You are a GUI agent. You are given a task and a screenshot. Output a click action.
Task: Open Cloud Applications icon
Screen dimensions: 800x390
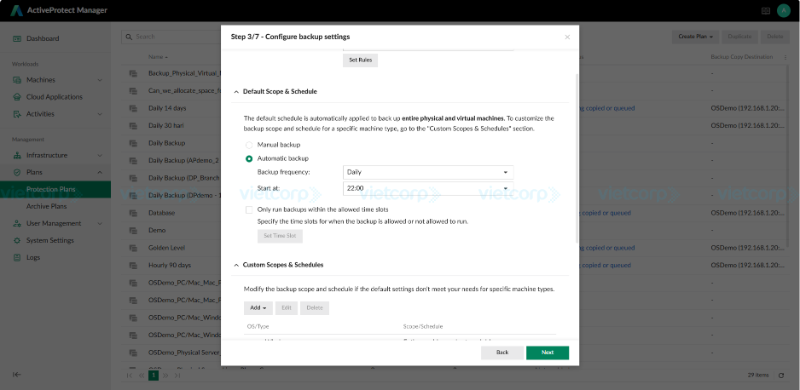(x=17, y=97)
